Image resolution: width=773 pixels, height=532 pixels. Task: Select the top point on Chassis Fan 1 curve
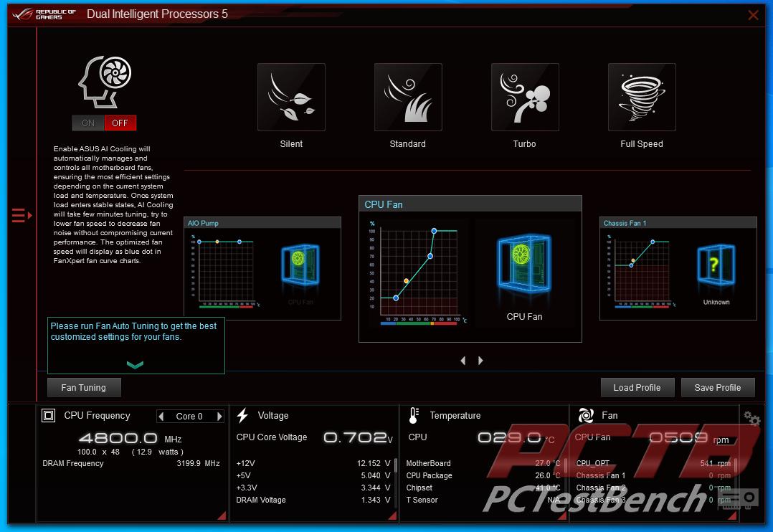point(653,242)
